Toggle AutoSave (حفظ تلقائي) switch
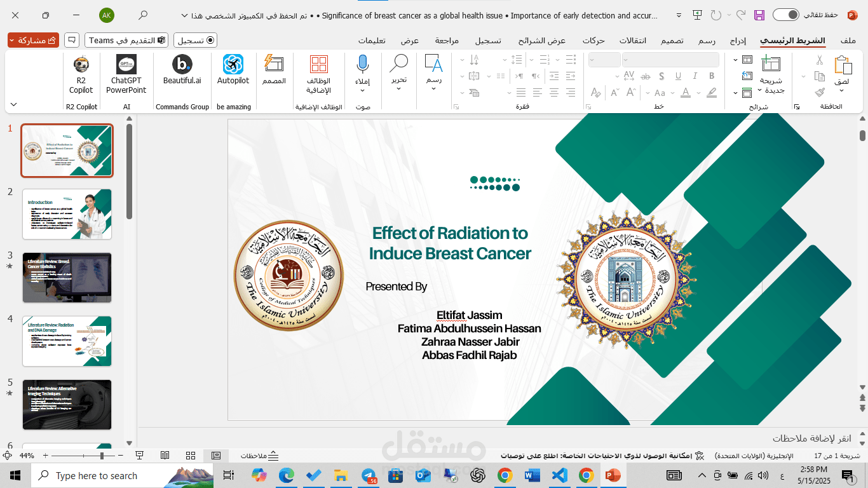The width and height of the screenshot is (868, 488). coord(786,15)
